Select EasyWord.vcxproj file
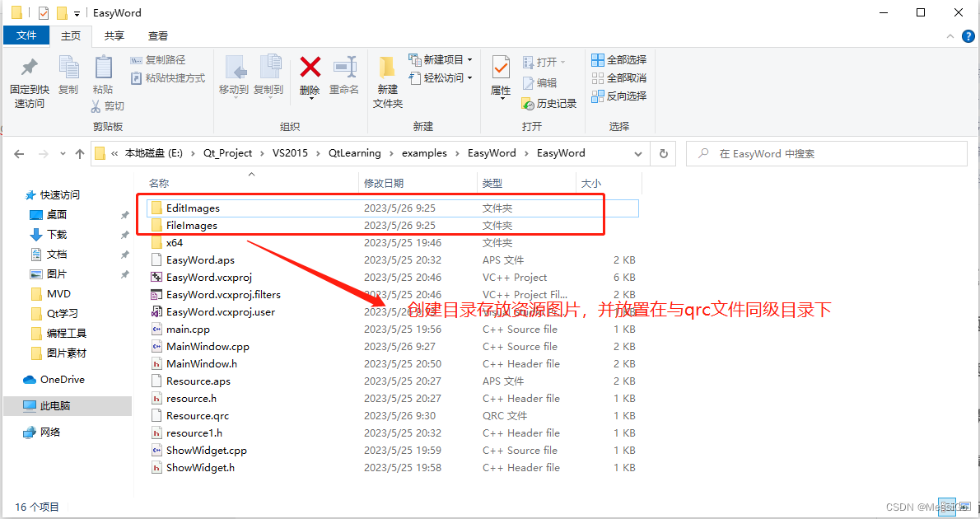This screenshot has height=519, width=980. (x=394, y=278)
